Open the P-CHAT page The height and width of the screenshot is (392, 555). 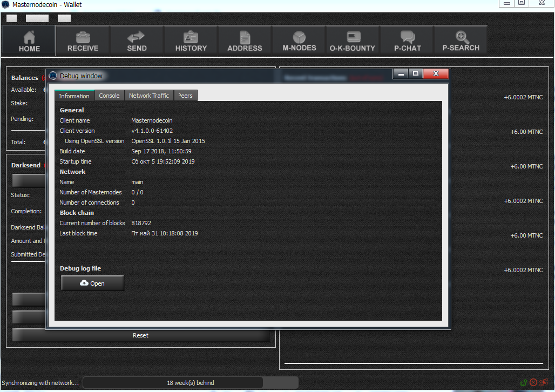point(408,40)
